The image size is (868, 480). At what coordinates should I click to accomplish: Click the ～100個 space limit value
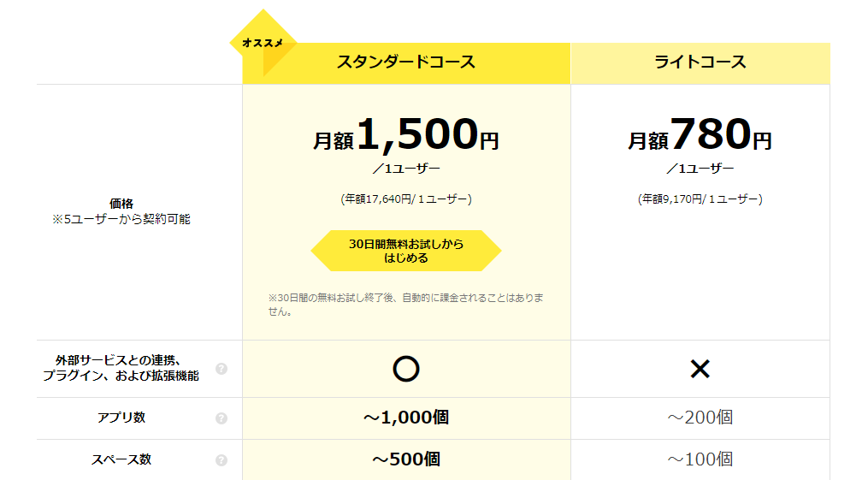700,459
